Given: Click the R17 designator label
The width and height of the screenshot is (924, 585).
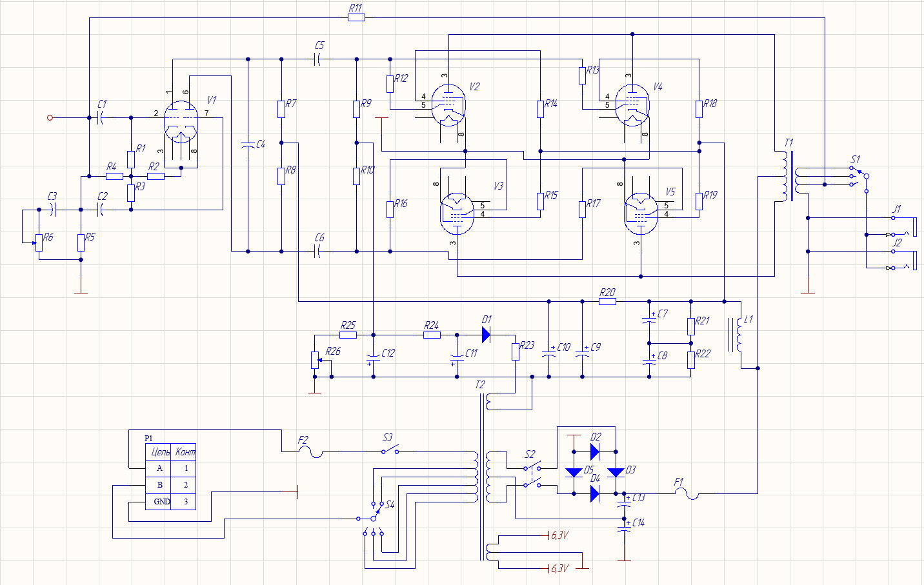Looking at the screenshot, I should pyautogui.click(x=593, y=203).
